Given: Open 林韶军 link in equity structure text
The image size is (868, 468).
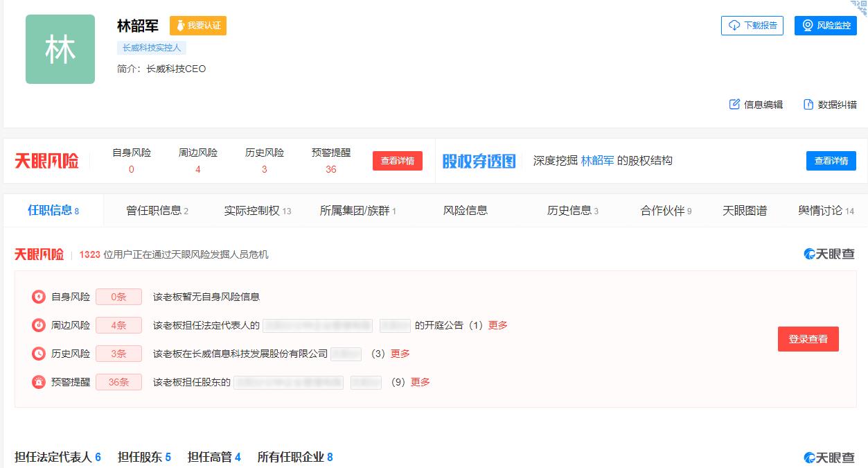Looking at the screenshot, I should (598, 161).
